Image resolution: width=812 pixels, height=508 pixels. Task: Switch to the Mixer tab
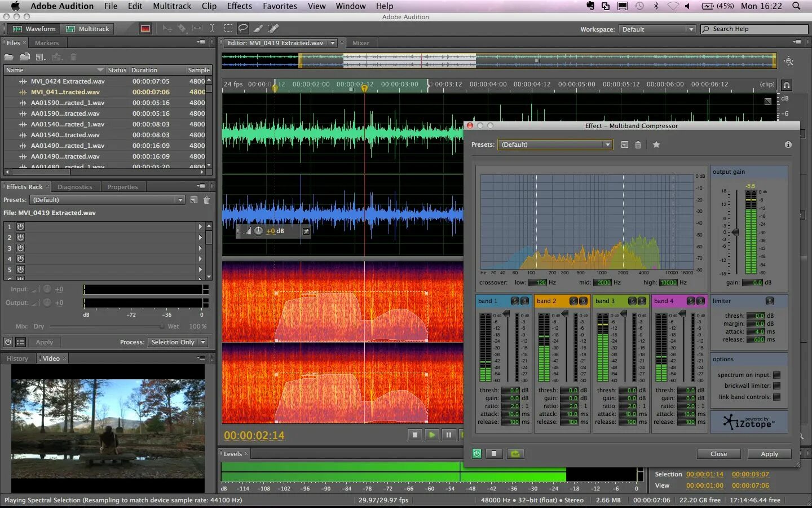(361, 43)
